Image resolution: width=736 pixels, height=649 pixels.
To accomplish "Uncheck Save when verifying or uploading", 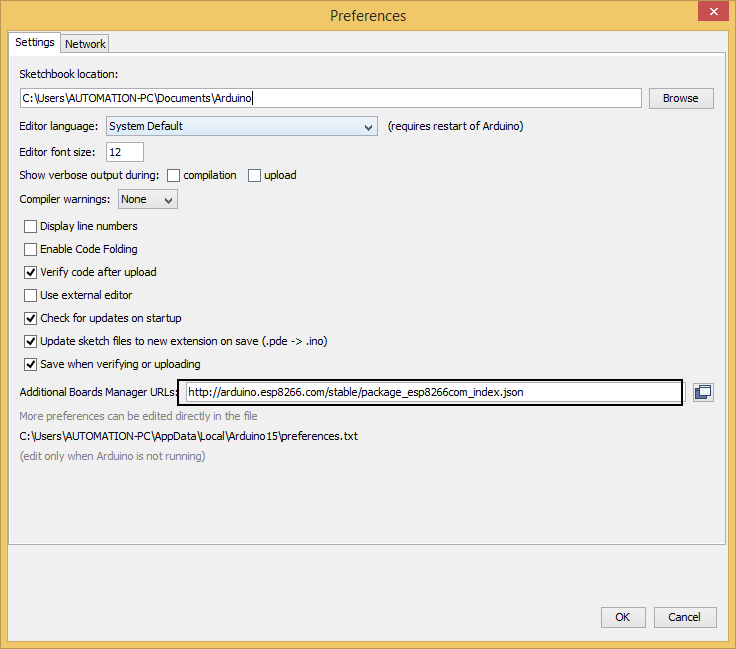I will 31,364.
